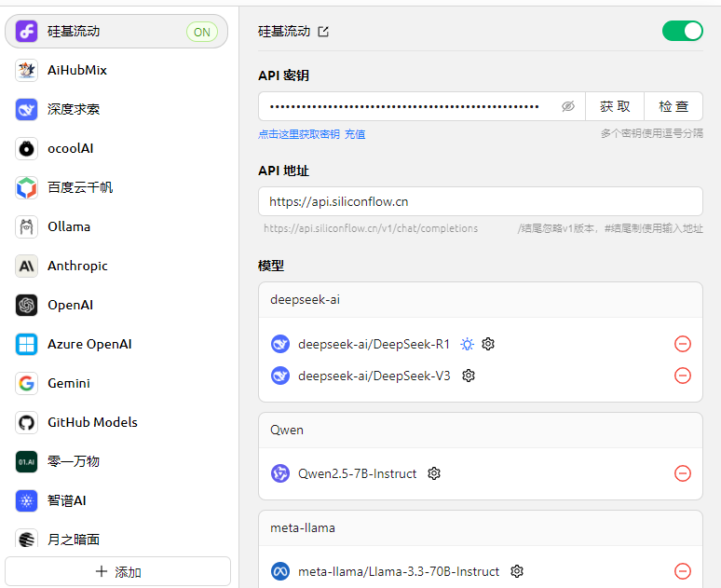721x588 pixels.
Task: Click the 多个密钥使用逗号分隔 hint text
Action: tap(651, 133)
